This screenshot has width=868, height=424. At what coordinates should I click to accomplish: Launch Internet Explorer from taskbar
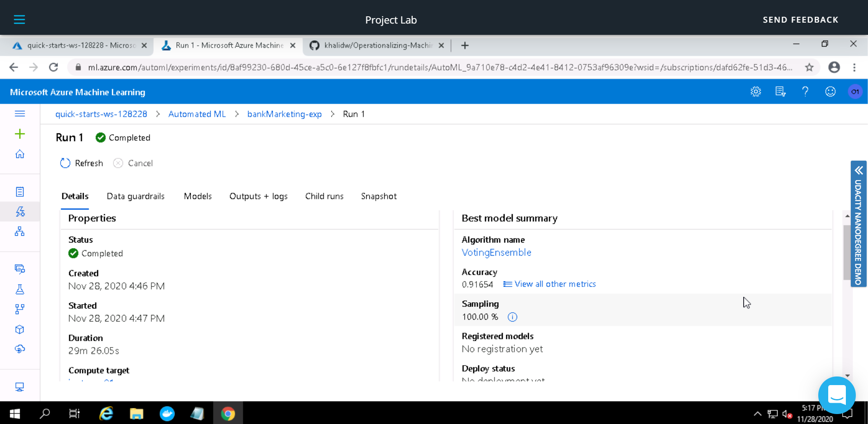coord(106,414)
